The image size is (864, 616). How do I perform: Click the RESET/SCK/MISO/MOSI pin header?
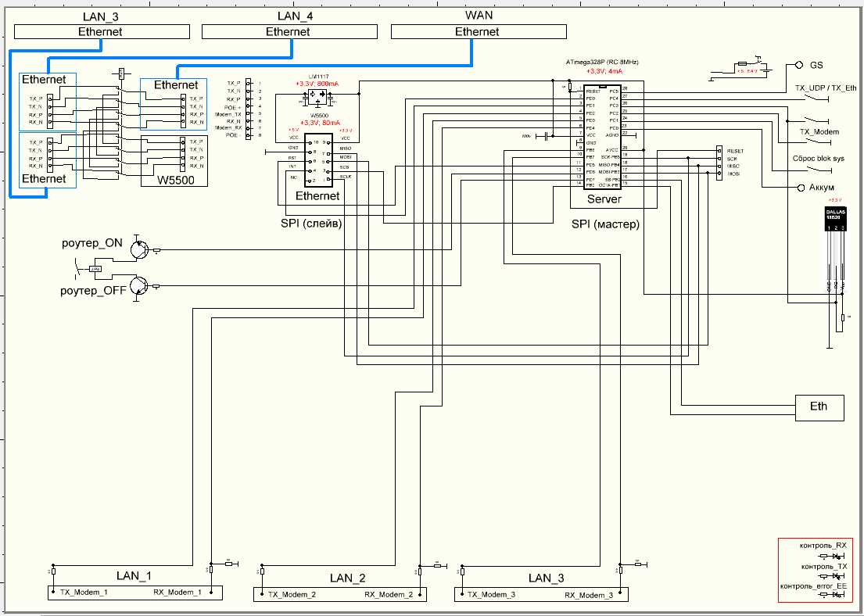[x=718, y=163]
